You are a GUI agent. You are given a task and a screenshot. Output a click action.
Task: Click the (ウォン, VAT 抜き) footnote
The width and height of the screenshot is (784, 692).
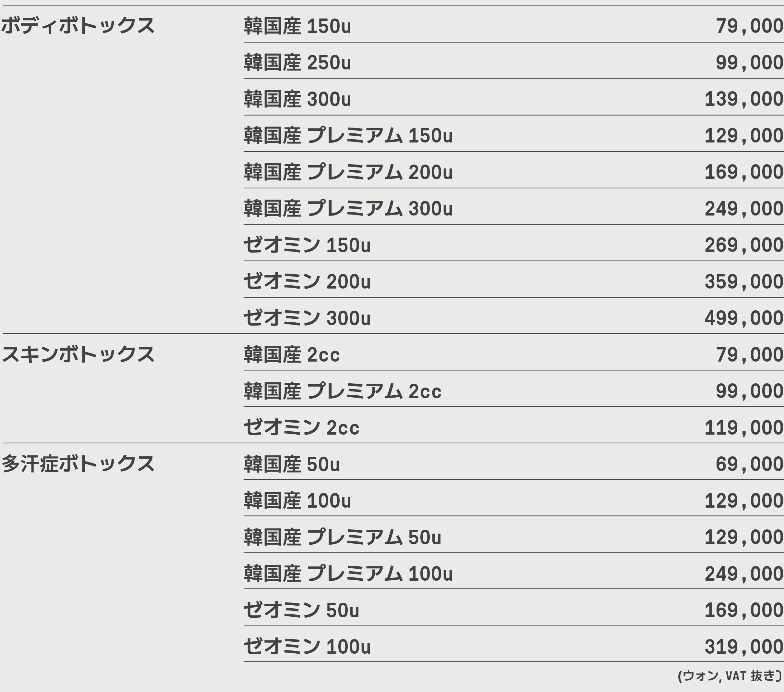[730, 676]
